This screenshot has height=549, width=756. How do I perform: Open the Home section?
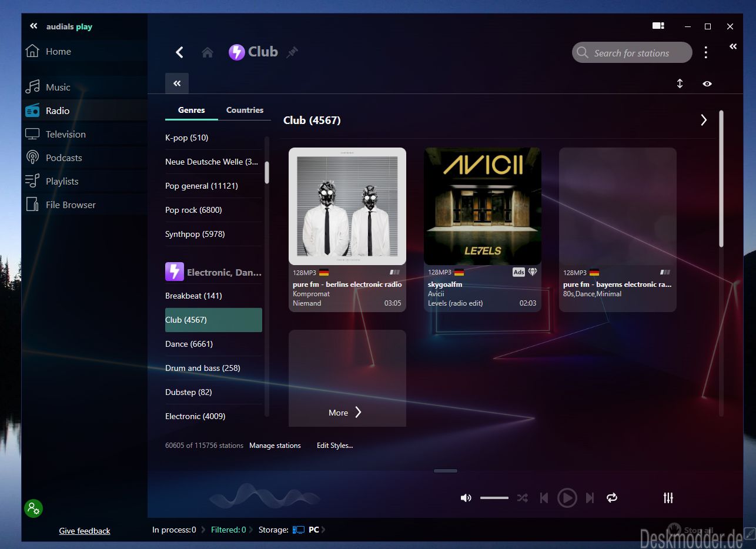pyautogui.click(x=84, y=52)
